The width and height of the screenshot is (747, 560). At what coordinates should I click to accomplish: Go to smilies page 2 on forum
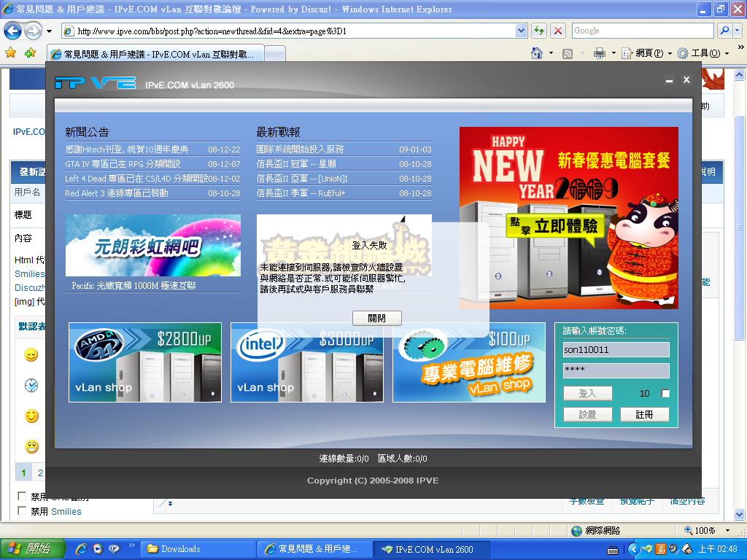click(x=40, y=472)
